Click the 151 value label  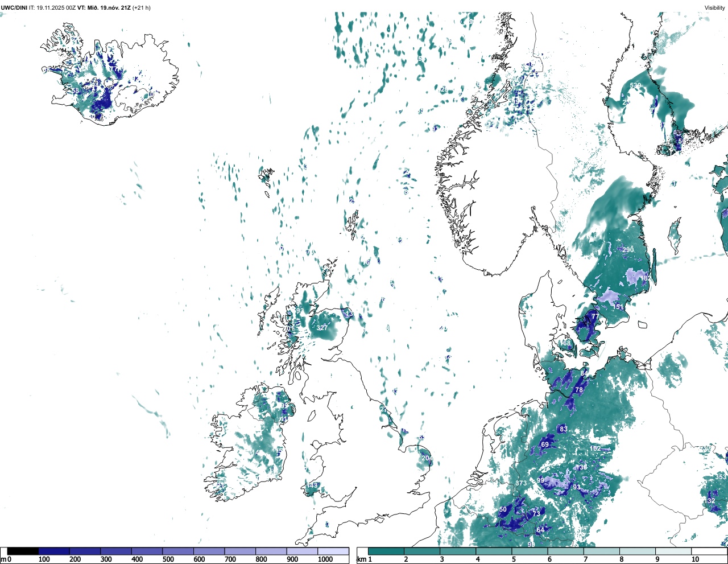pos(618,307)
